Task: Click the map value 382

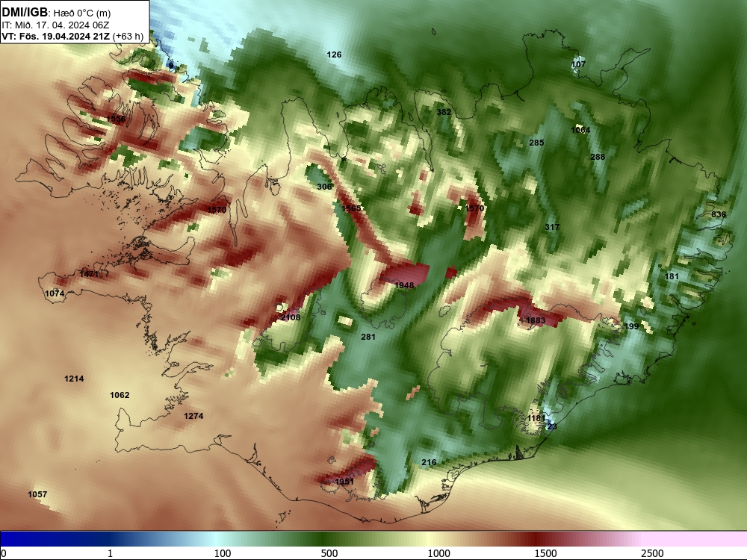Action: pyautogui.click(x=444, y=112)
